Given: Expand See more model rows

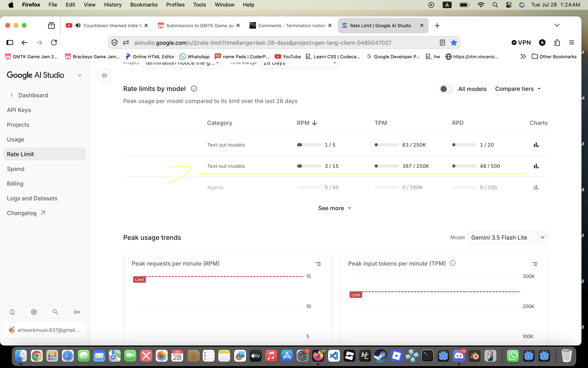Looking at the screenshot, I should pos(335,208).
